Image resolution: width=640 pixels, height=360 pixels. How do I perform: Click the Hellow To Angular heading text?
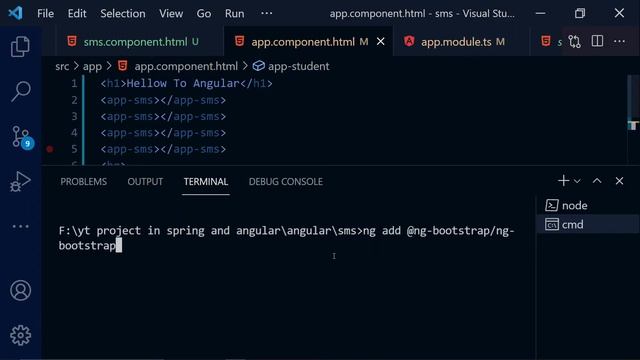182,84
